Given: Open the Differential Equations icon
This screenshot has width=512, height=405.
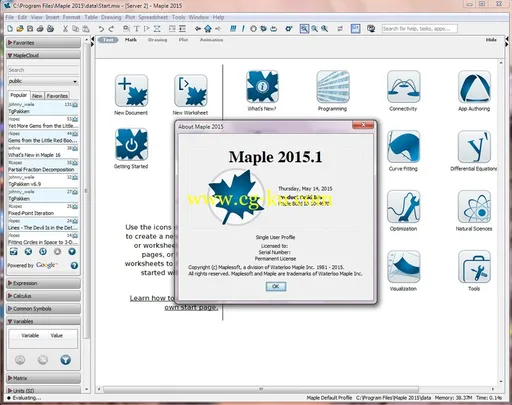Looking at the screenshot, I should (474, 147).
